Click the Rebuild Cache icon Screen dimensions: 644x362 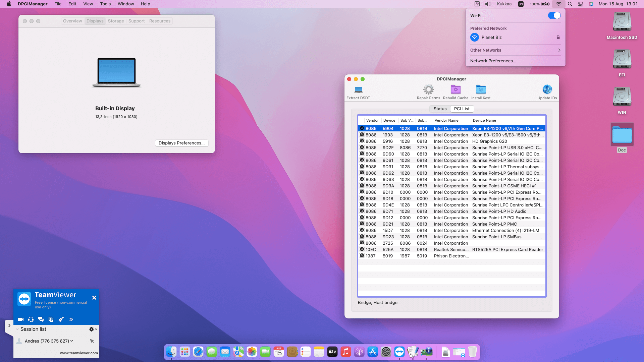[x=455, y=89]
